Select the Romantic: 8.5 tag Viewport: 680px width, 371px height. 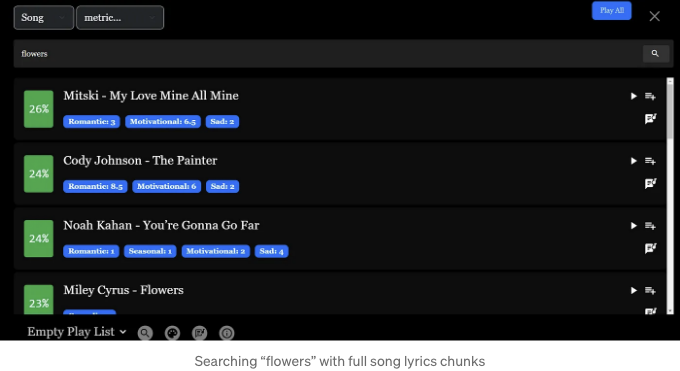(95, 186)
